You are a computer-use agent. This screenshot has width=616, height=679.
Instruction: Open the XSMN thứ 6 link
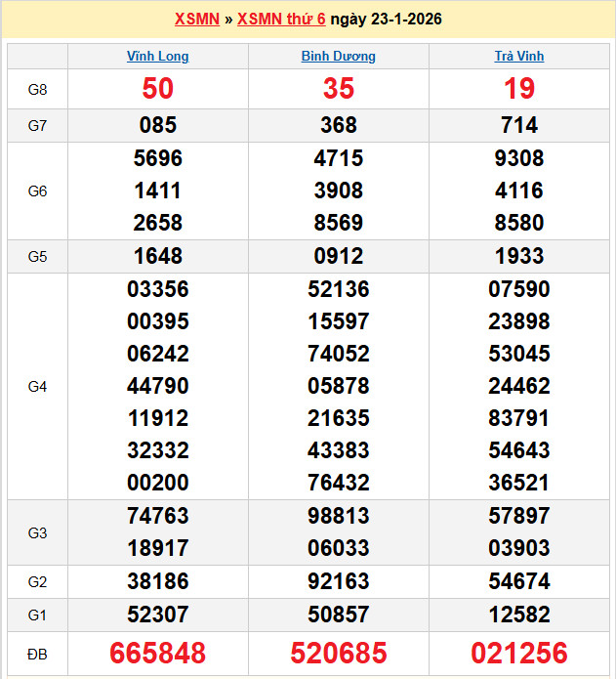[x=281, y=19]
